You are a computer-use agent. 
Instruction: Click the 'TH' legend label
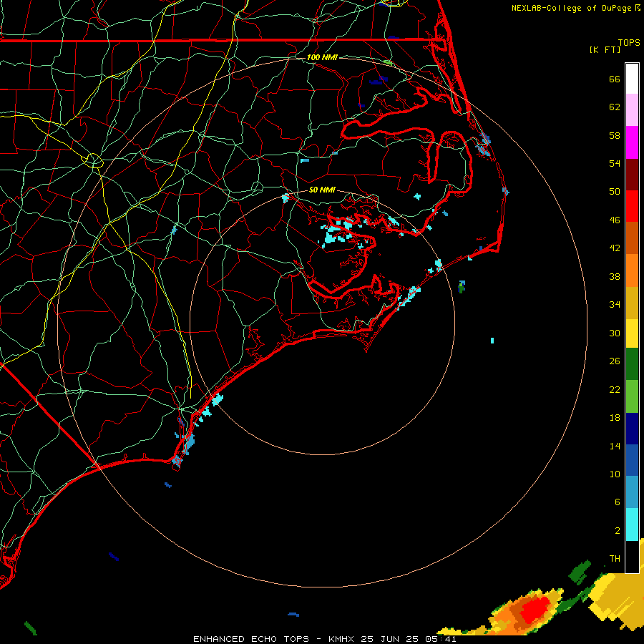(x=615, y=559)
